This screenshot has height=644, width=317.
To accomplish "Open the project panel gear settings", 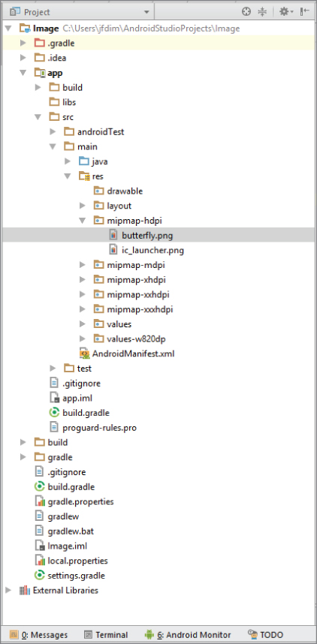I will point(286,11).
